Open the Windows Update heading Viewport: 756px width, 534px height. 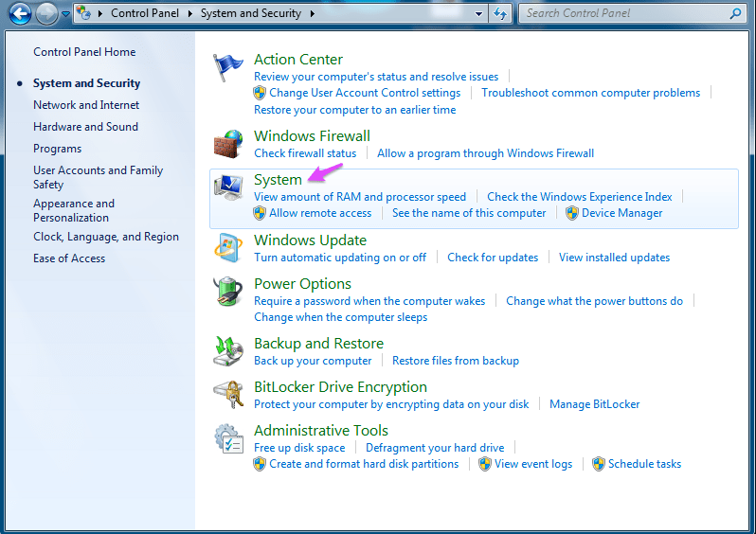point(310,240)
